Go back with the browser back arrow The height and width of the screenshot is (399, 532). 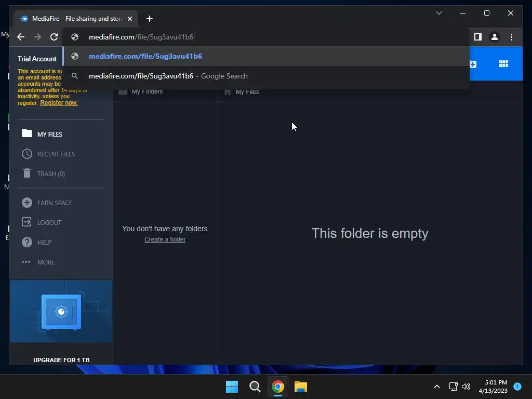[x=21, y=37]
